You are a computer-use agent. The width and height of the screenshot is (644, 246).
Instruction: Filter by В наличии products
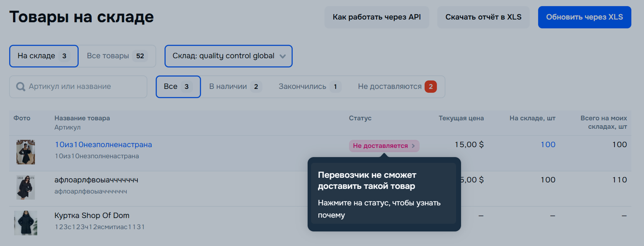click(x=235, y=87)
